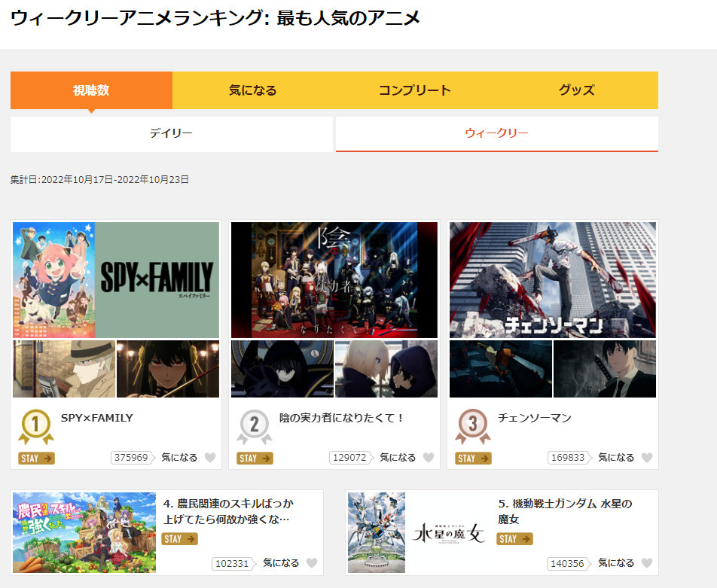Click チェンソーマン scene with chainsaw figure
Screen dimensions: 717x588
501,369
